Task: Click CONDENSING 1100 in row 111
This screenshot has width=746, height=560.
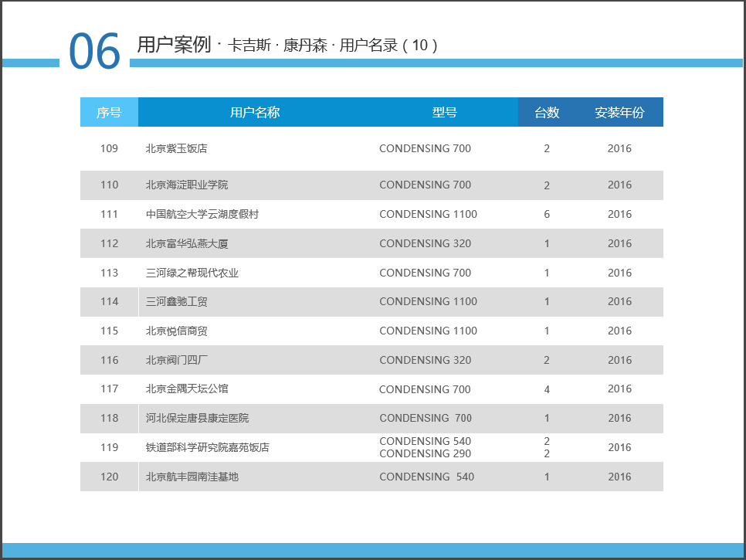Action: tap(428, 214)
